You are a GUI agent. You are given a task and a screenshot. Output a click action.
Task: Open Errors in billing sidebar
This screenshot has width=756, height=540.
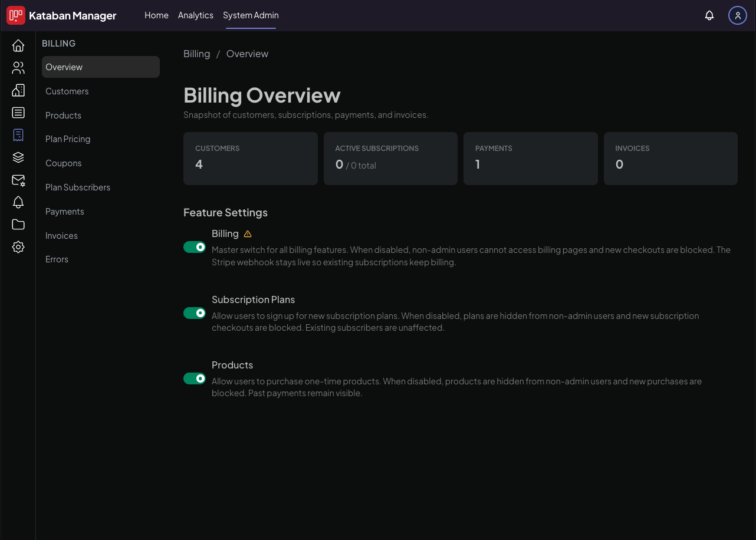[101, 259]
